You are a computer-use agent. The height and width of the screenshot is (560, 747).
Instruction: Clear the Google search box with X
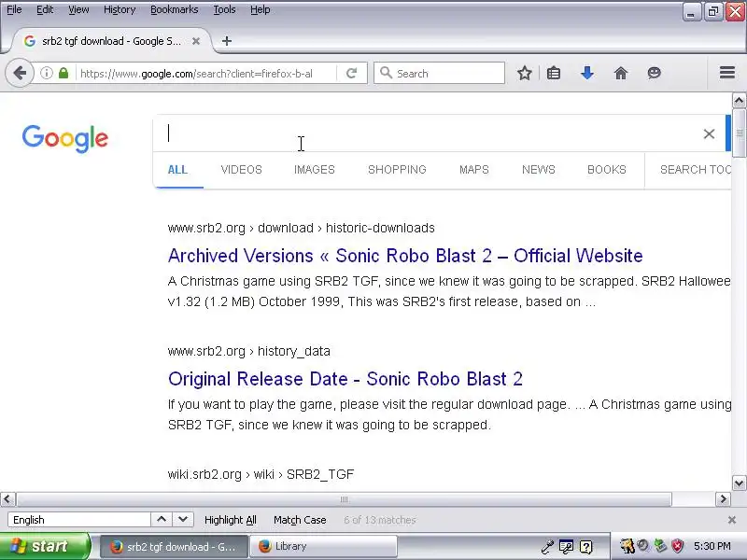pos(709,133)
